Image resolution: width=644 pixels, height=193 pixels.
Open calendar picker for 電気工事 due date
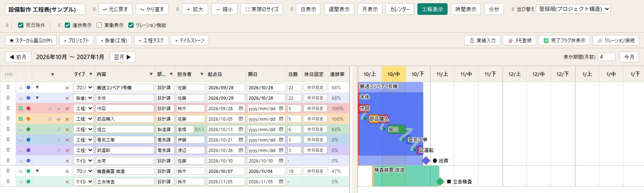click(x=281, y=140)
